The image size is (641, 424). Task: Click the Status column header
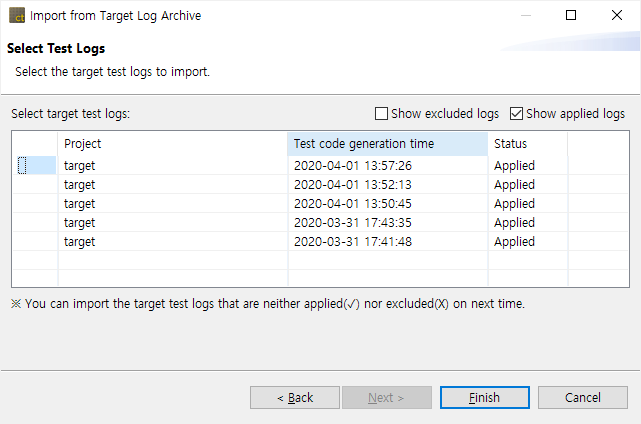(527, 144)
